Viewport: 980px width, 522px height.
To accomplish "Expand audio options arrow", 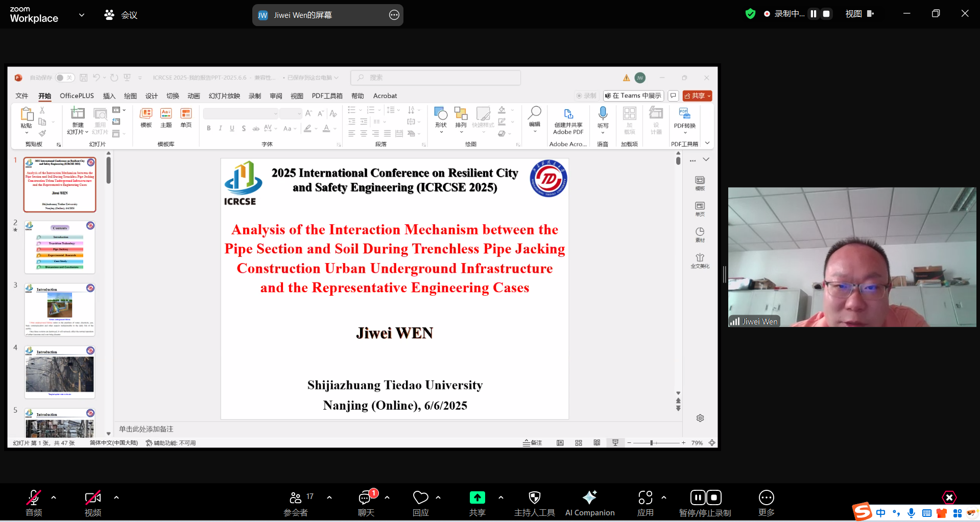I will point(54,497).
